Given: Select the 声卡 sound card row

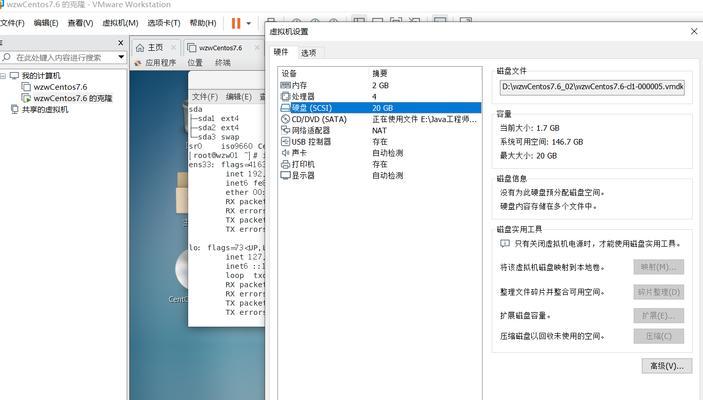Looking at the screenshot, I should [x=380, y=153].
